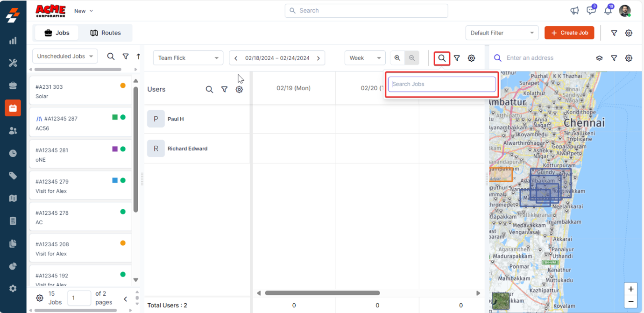The image size is (644, 313).
Task: Open the Week view dropdown
Action: click(x=365, y=58)
